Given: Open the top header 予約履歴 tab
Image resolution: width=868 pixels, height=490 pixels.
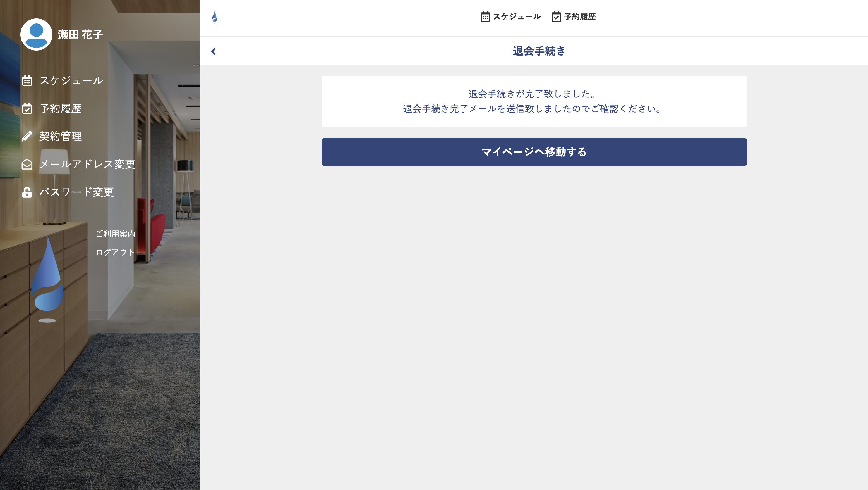Looking at the screenshot, I should click(x=574, y=16).
